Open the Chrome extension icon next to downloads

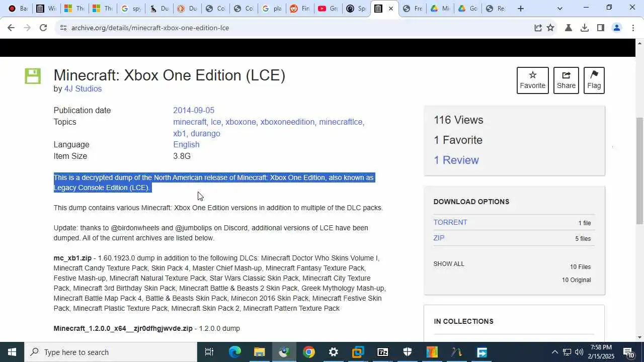pos(569,28)
